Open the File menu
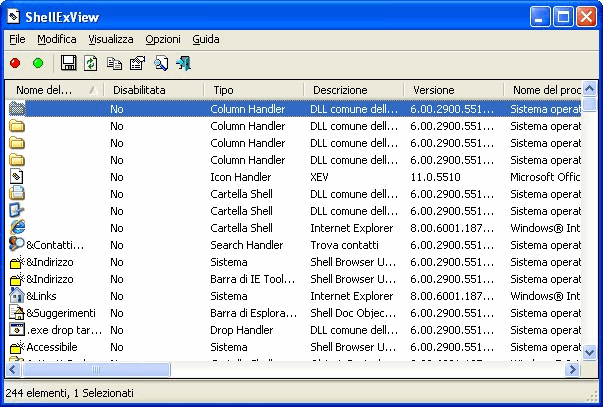The image size is (603, 407). (x=17, y=39)
